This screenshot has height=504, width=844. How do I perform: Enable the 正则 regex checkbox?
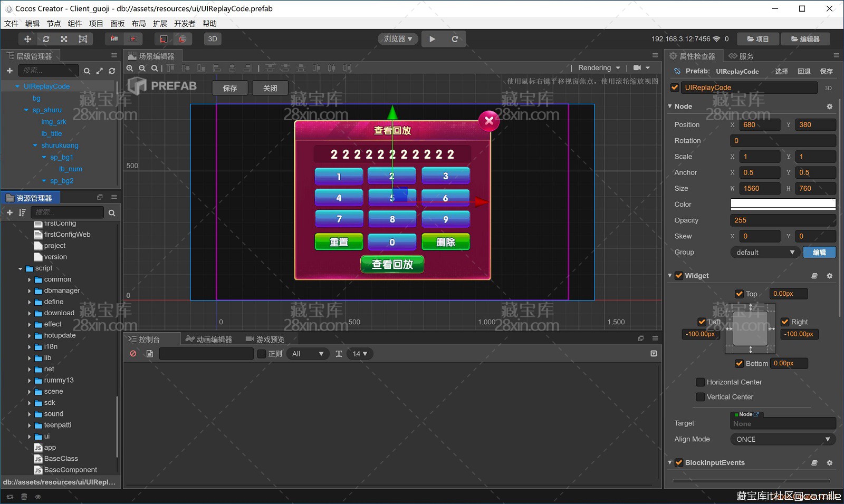262,354
